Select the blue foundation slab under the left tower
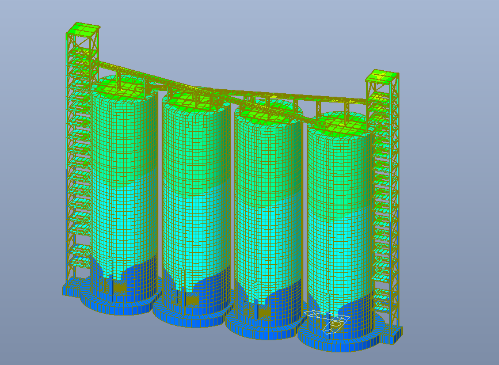 [x=72, y=288]
